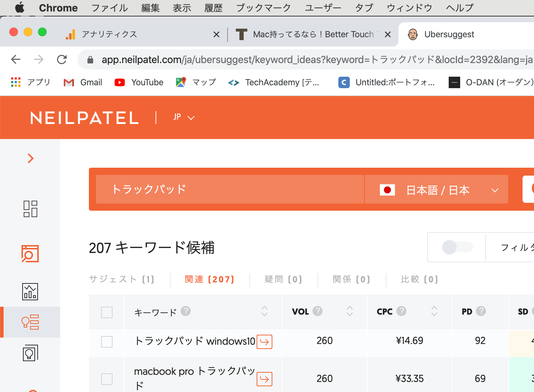View site security lock info
The width and height of the screenshot is (534, 392).
[90, 60]
